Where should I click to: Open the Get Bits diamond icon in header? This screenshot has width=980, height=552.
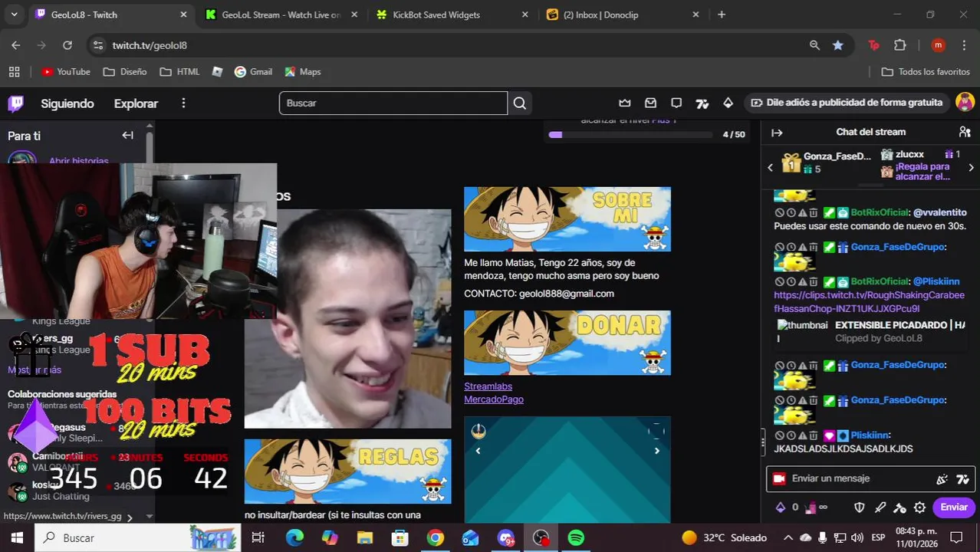[x=728, y=103]
